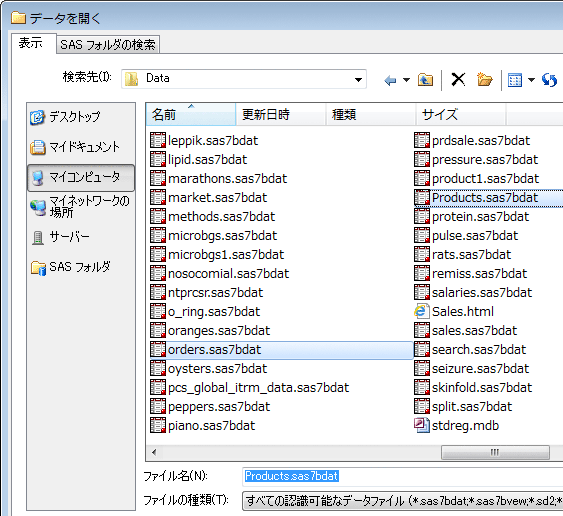The width and height of the screenshot is (563, 516).
Task: Click the ファイル名 input field
Action: [x=403, y=476]
